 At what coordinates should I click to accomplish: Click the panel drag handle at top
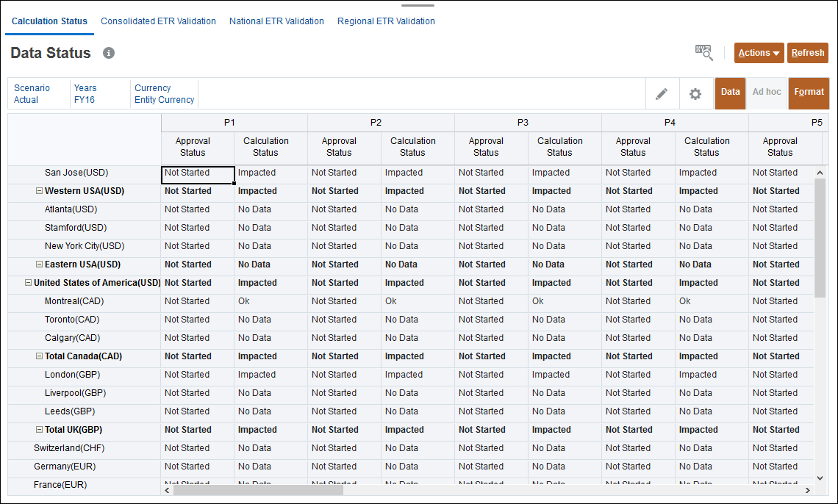coord(418,5)
